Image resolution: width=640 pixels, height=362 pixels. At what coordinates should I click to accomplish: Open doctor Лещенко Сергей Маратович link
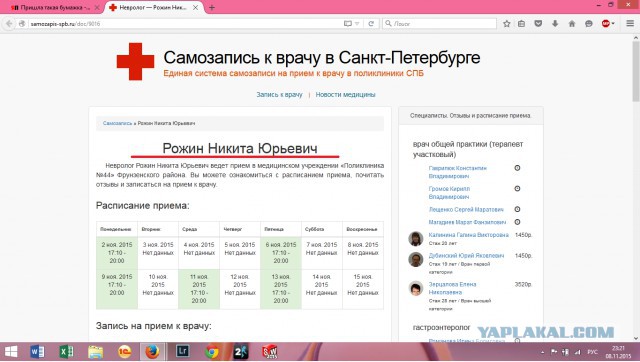[466, 209]
